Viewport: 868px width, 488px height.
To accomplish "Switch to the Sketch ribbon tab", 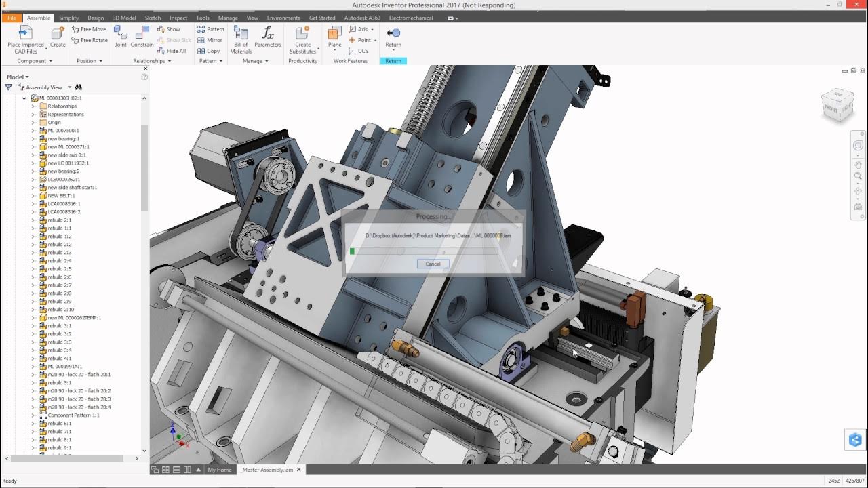I will click(153, 18).
